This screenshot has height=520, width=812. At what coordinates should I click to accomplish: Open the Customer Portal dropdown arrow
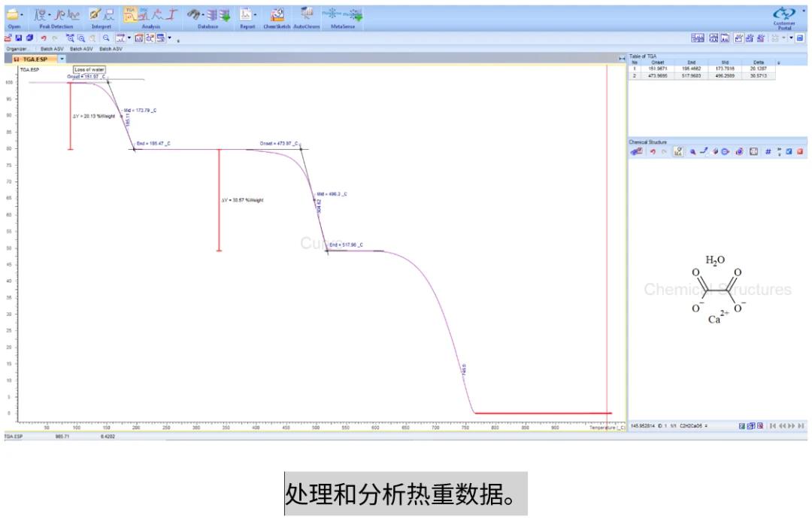click(x=803, y=11)
